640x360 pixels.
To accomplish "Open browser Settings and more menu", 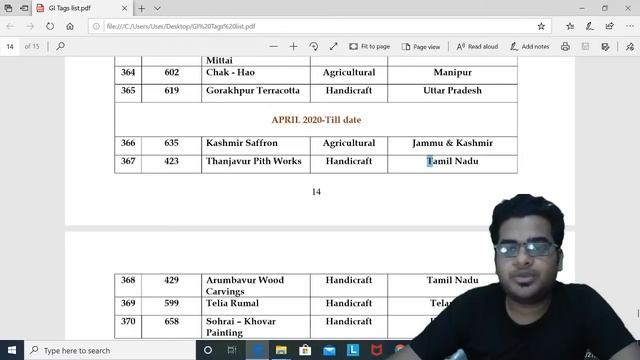I will (629, 26).
